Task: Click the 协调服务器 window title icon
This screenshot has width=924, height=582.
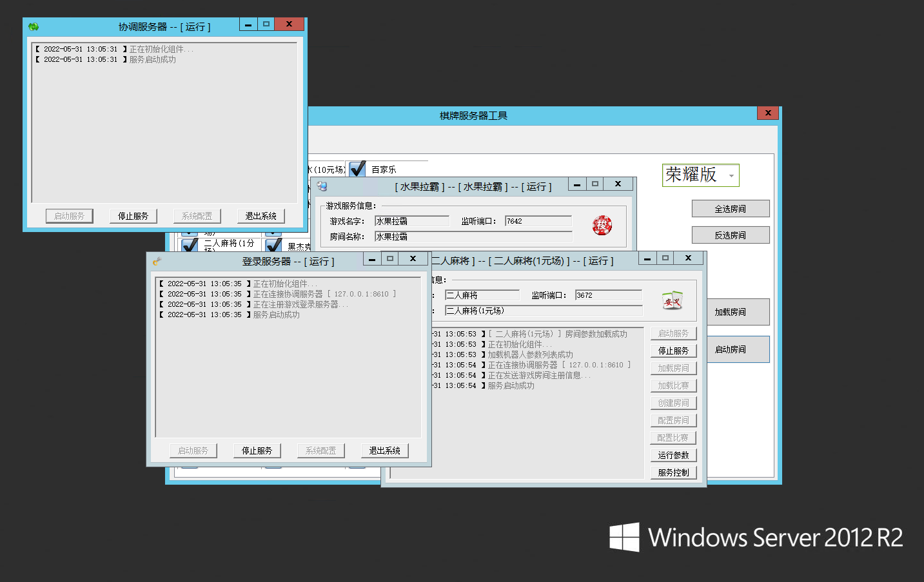Action: pyautogui.click(x=34, y=26)
